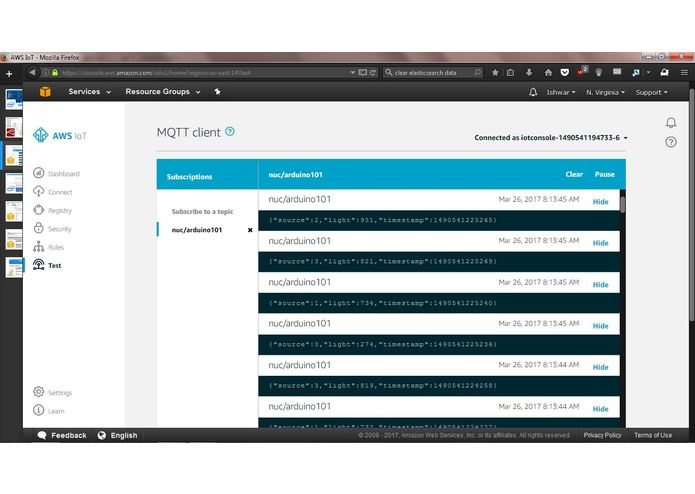The width and height of the screenshot is (695, 494).
Task: Click the Subscriptions header tab
Action: [x=189, y=176]
